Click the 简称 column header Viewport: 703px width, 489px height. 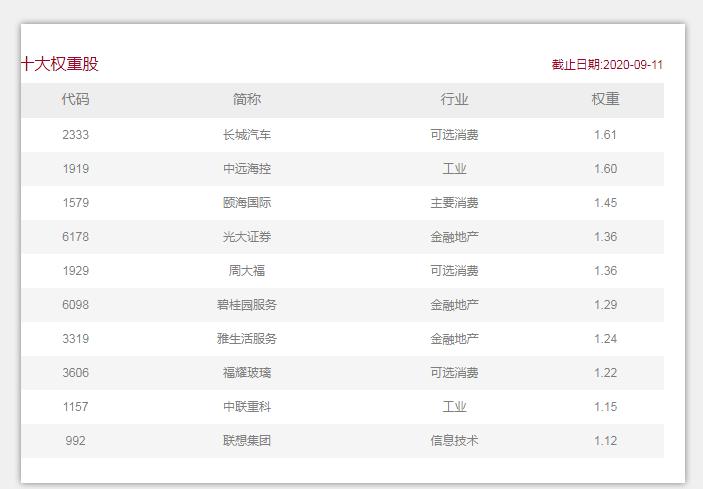(x=247, y=99)
